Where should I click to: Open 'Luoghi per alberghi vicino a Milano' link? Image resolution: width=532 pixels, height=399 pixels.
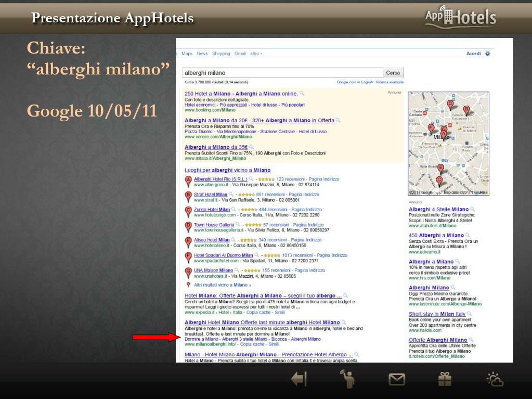pos(228,170)
